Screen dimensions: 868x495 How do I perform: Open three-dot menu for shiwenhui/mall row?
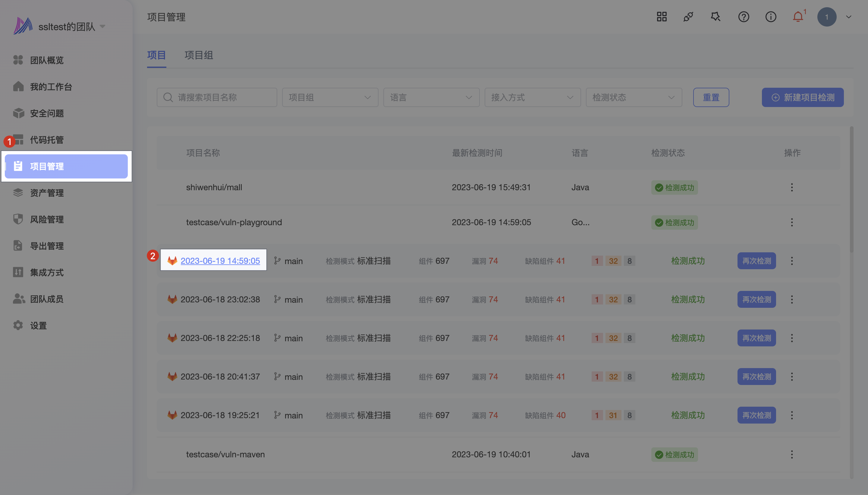pos(791,187)
